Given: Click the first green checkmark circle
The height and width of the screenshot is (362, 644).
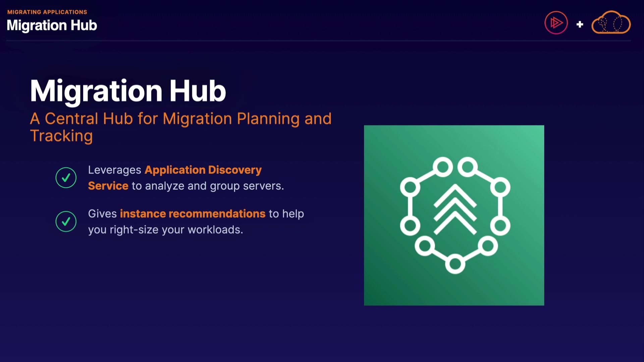Looking at the screenshot, I should (x=66, y=178).
